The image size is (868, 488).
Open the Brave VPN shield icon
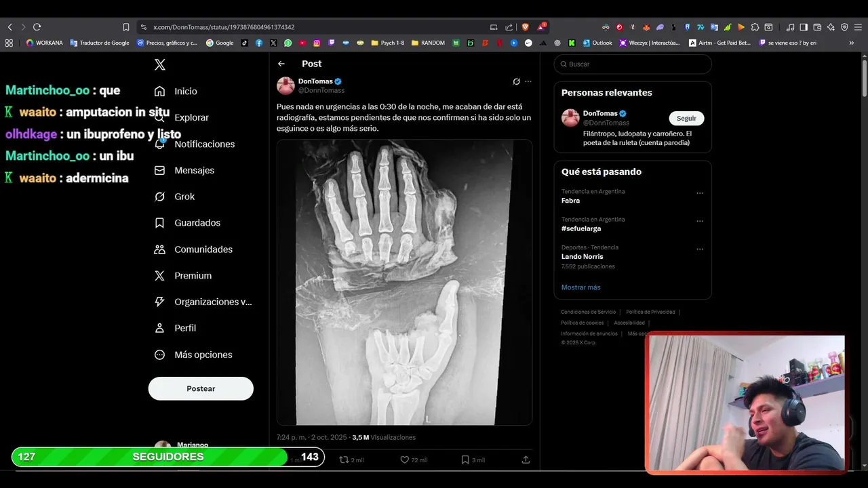pyautogui.click(x=844, y=27)
